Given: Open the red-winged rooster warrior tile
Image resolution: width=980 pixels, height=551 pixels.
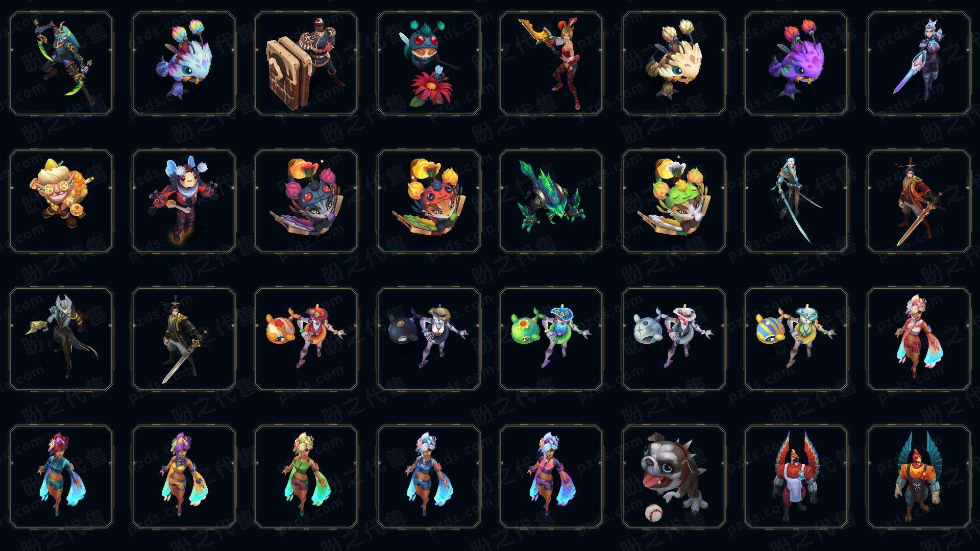Looking at the screenshot, I should [x=796, y=477].
